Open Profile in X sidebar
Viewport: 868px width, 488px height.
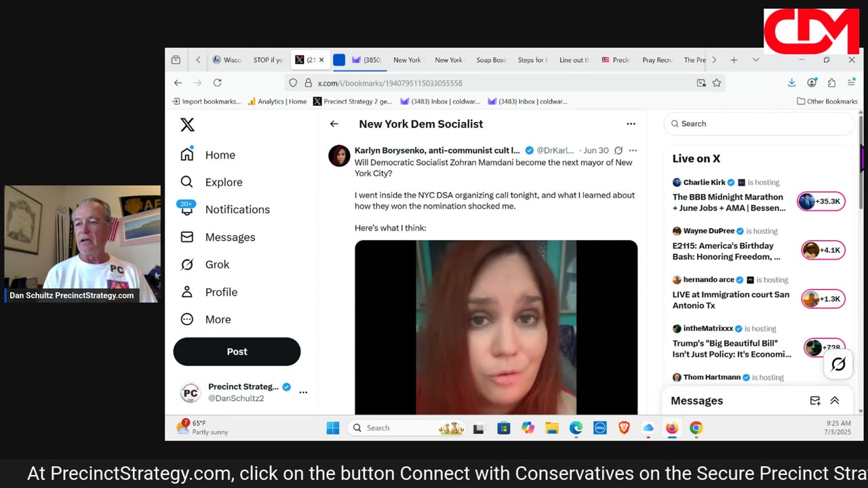click(x=209, y=292)
